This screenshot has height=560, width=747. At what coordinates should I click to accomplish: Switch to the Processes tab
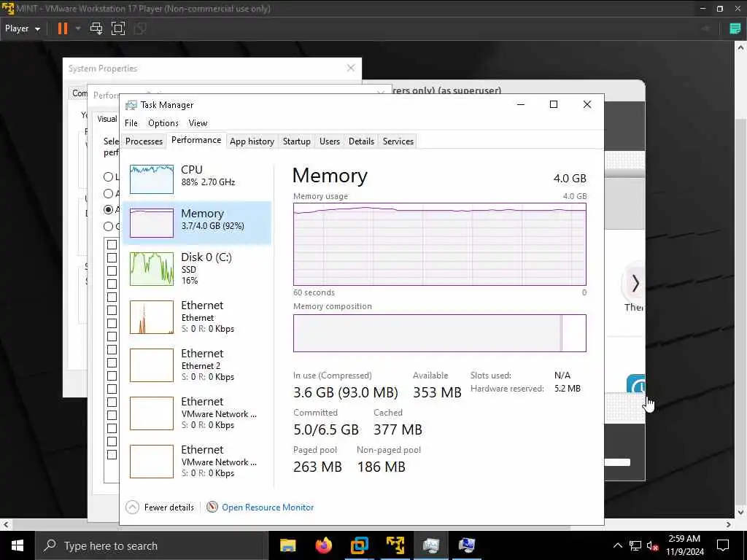click(144, 141)
